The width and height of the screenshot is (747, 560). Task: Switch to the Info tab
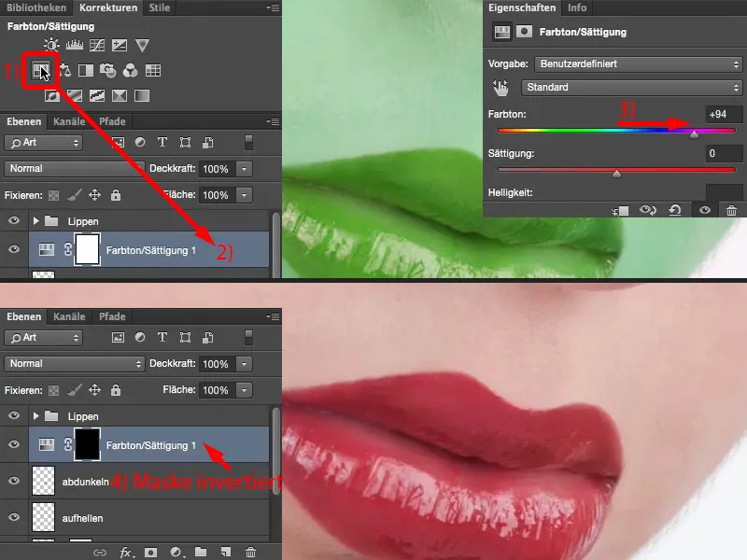pos(577,7)
